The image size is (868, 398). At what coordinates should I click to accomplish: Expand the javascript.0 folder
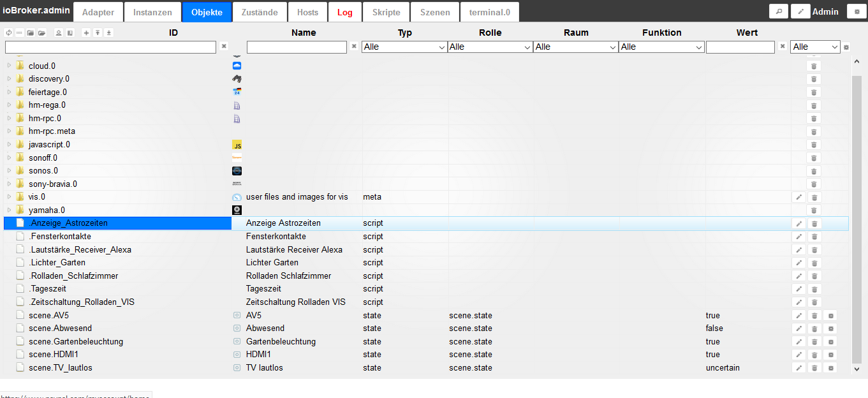pyautogui.click(x=10, y=145)
